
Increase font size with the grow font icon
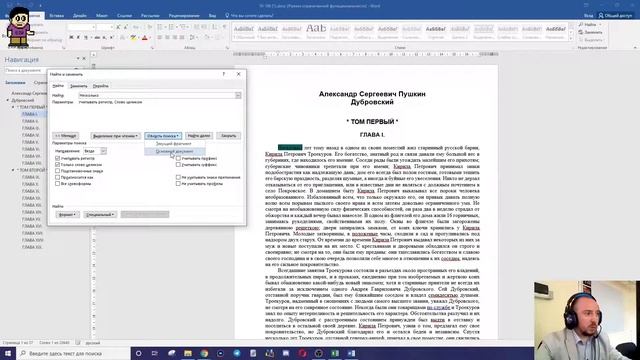pos(118,27)
